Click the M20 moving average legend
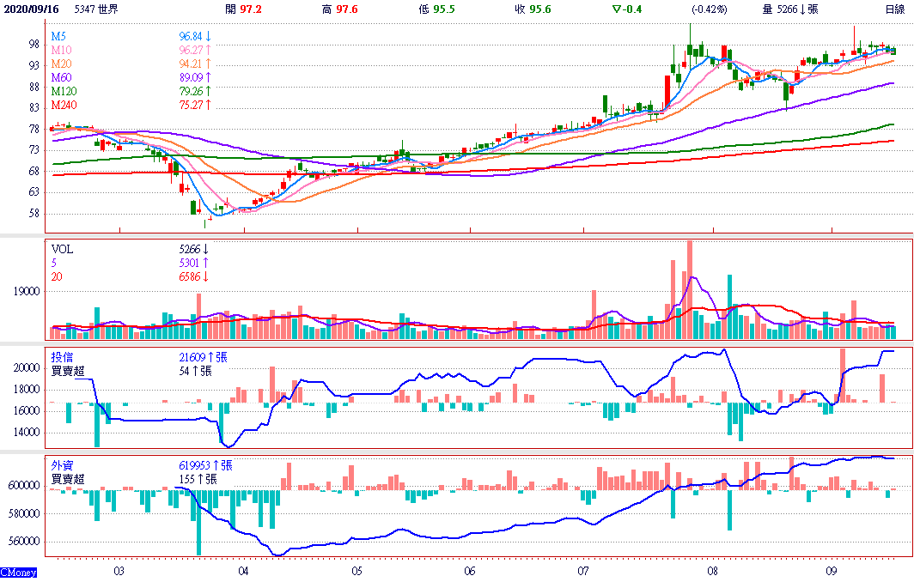The image size is (914, 588). pos(61,64)
